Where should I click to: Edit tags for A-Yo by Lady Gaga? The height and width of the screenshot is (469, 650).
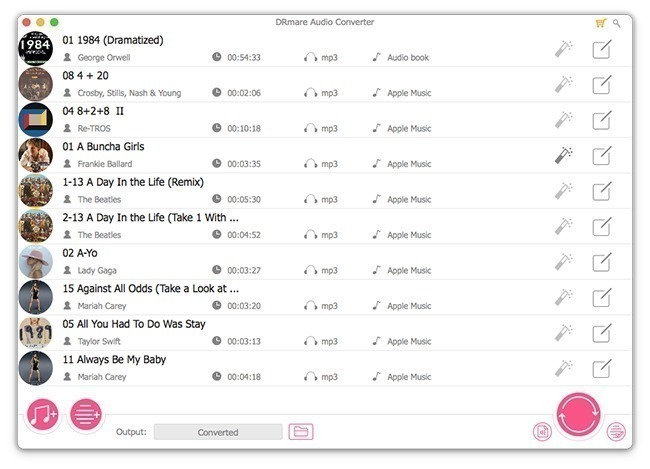pos(601,262)
